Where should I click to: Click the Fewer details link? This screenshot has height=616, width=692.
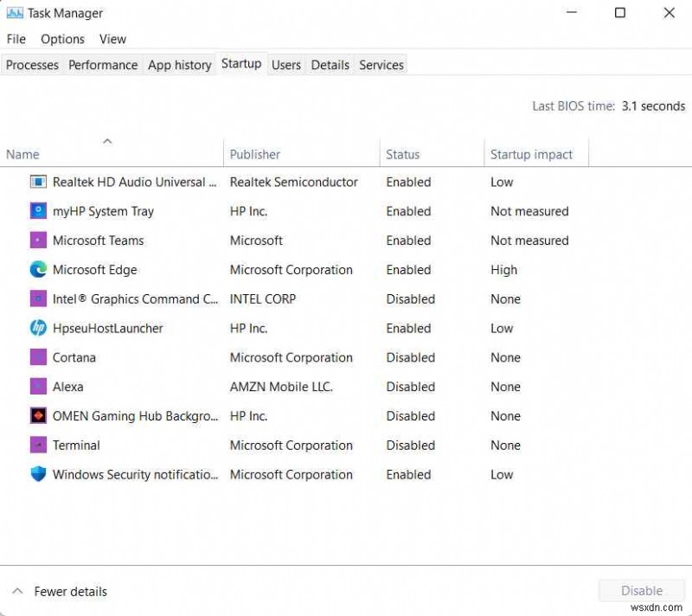70,591
